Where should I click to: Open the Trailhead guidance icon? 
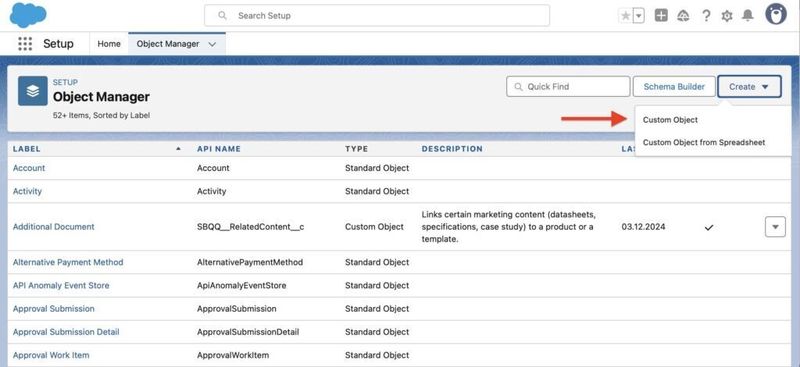[683, 16]
